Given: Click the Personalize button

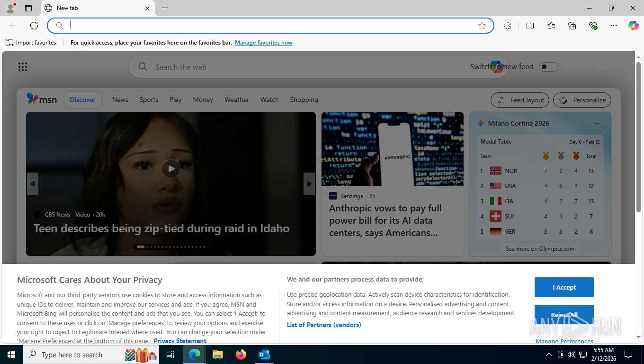Looking at the screenshot, I should click(x=582, y=100).
